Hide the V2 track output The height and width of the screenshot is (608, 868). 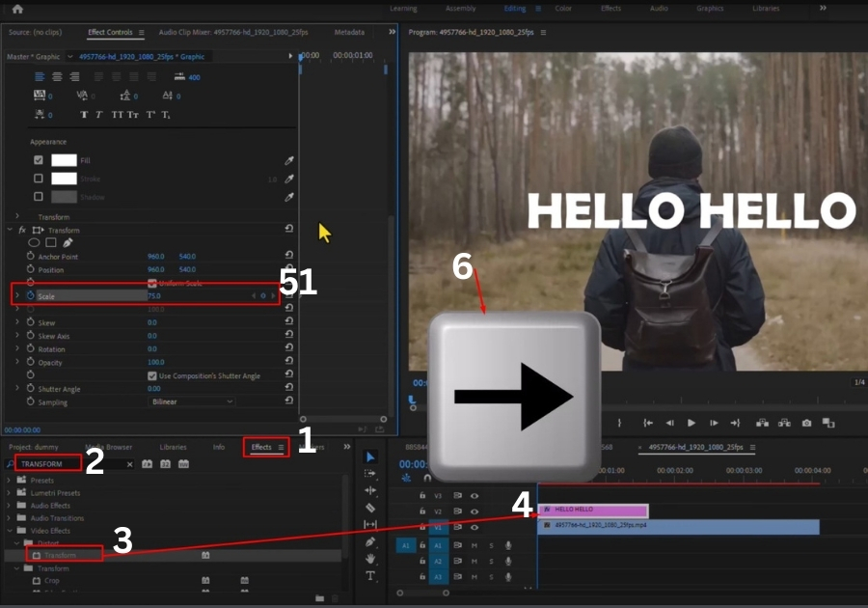[x=474, y=511]
